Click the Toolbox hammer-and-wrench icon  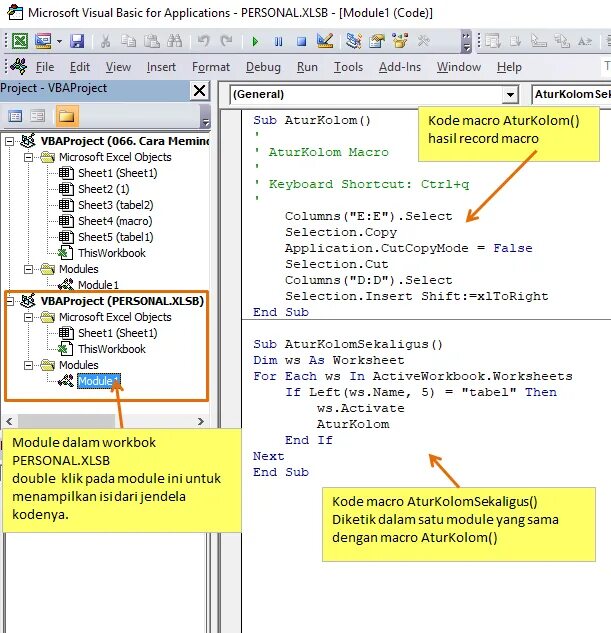(x=423, y=41)
